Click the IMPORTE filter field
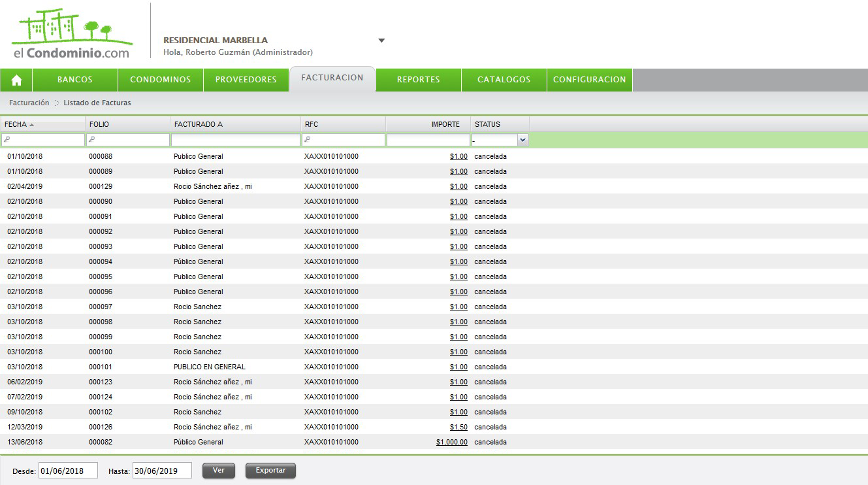The width and height of the screenshot is (868, 485). pyautogui.click(x=428, y=140)
